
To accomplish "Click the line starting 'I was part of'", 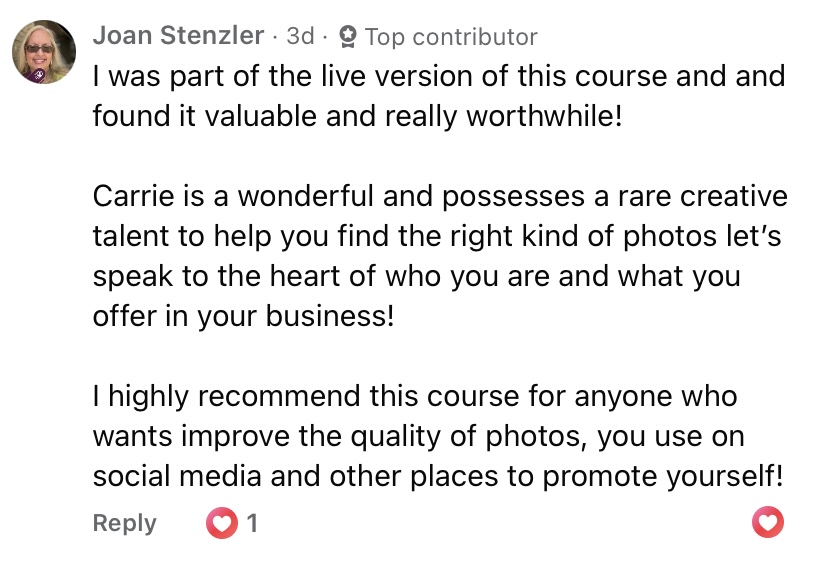I will click(x=438, y=76).
